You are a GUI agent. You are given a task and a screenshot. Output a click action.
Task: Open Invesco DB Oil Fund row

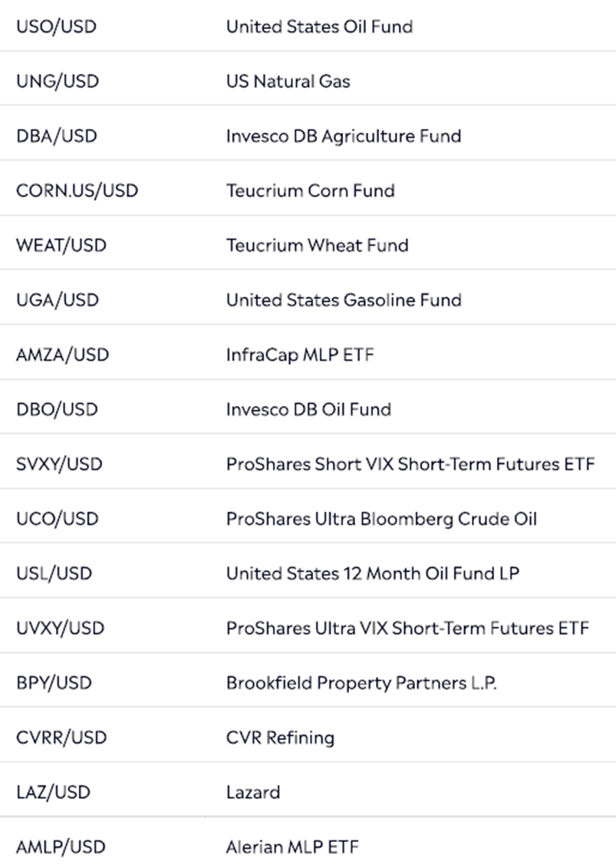tap(308, 409)
